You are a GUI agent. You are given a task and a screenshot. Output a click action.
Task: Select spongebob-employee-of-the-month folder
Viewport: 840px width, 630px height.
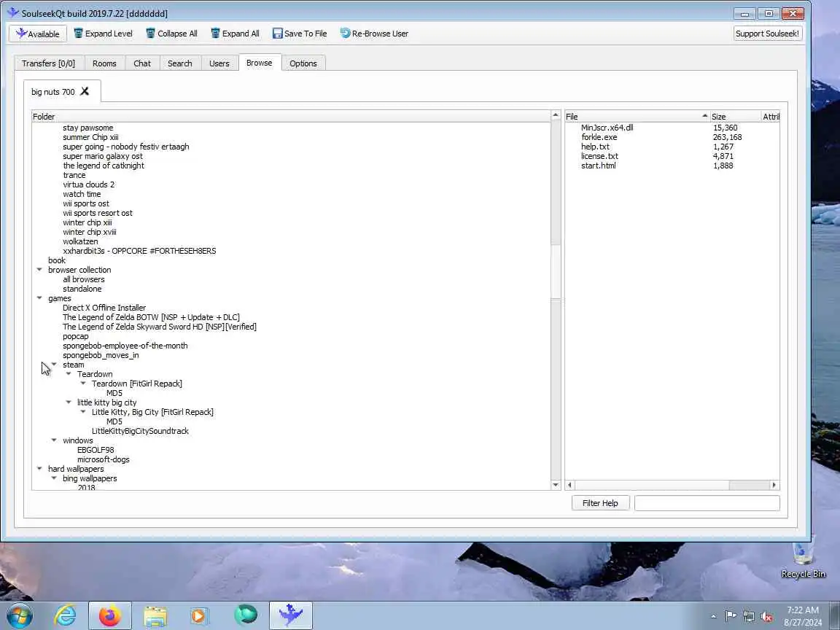click(125, 346)
